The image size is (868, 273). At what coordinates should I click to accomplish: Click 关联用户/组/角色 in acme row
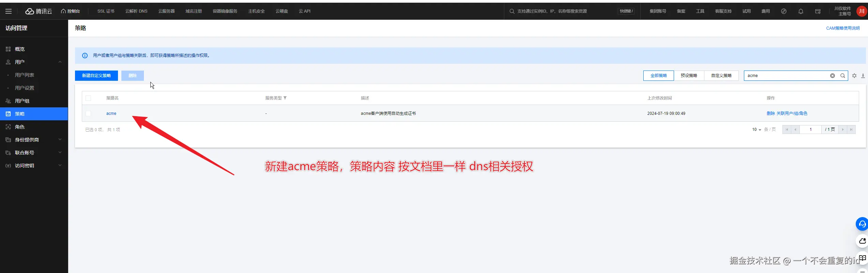pos(792,113)
